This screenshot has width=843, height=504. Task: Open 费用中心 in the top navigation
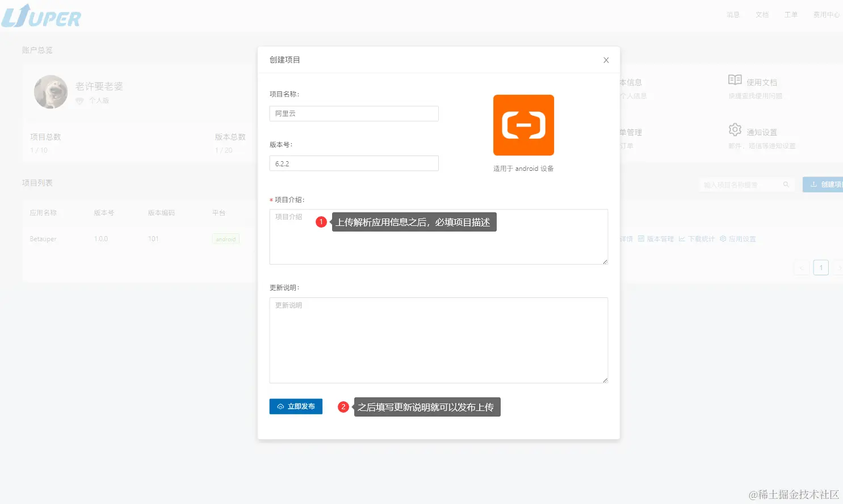tap(827, 15)
